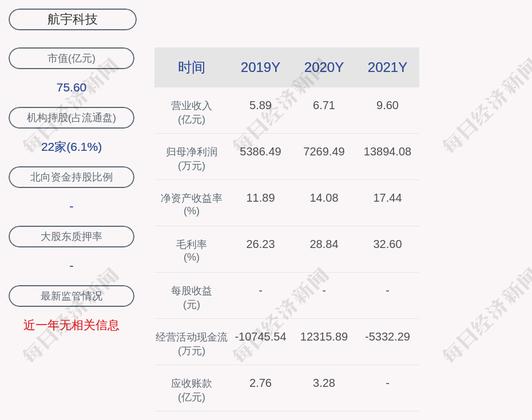Image resolution: width=532 pixels, height=420 pixels.
Task: Click gross margin value 28.84
Action: coord(324,244)
